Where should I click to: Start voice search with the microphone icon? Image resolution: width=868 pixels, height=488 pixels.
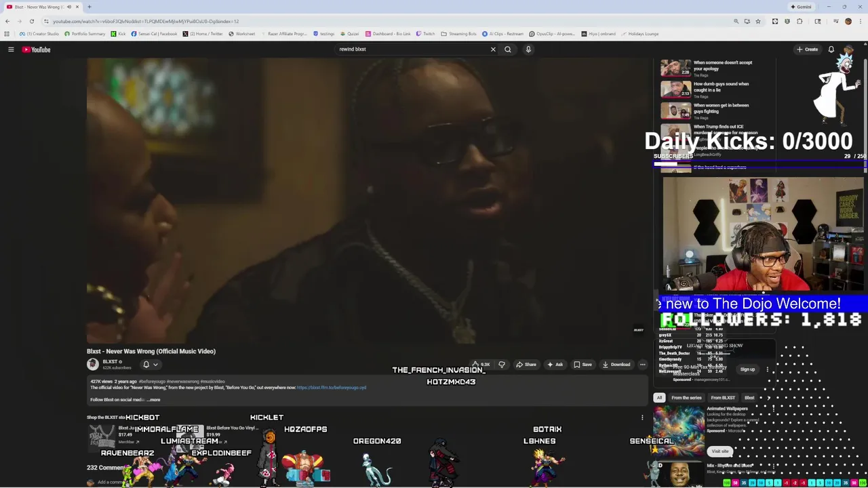528,49
